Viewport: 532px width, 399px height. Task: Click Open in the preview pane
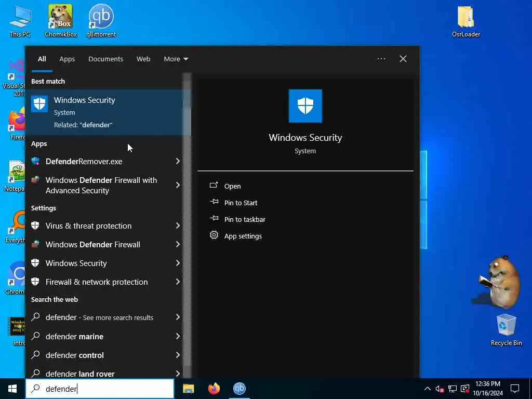pyautogui.click(x=225, y=186)
